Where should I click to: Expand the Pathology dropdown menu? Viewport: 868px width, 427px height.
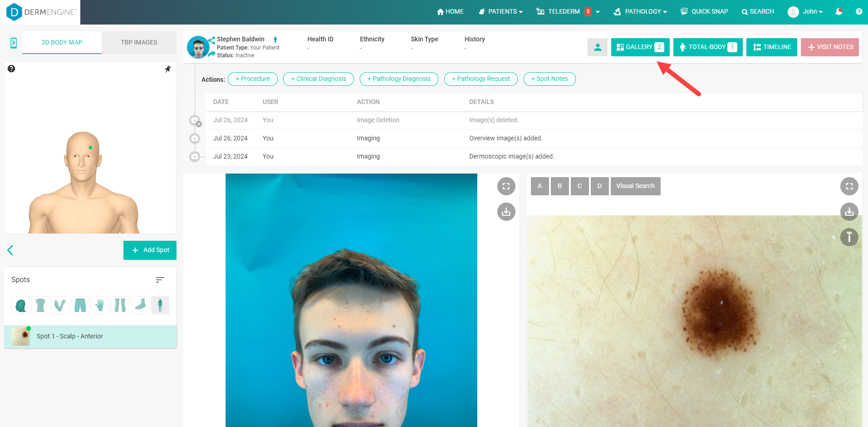point(640,12)
